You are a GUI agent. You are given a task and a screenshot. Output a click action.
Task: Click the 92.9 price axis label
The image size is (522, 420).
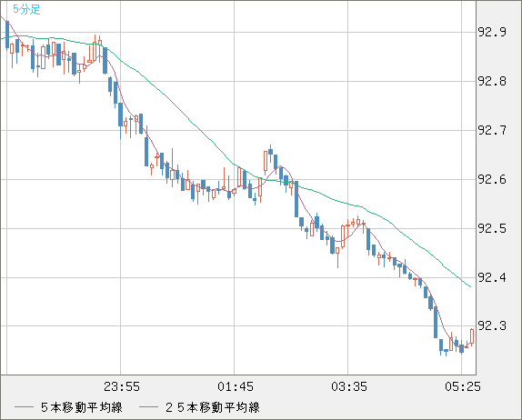(x=492, y=33)
